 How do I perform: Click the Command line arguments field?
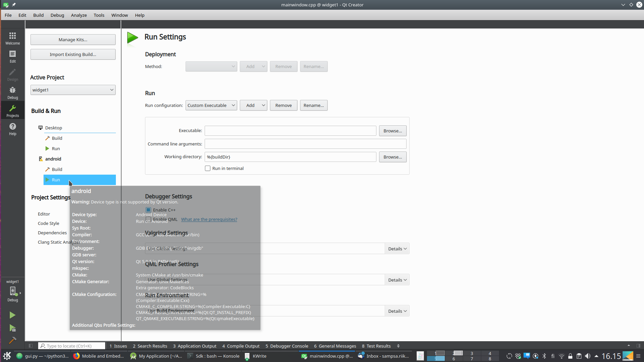tap(305, 144)
